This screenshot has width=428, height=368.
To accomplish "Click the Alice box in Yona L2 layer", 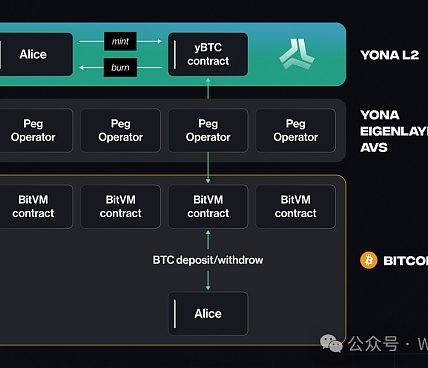I will point(36,54).
